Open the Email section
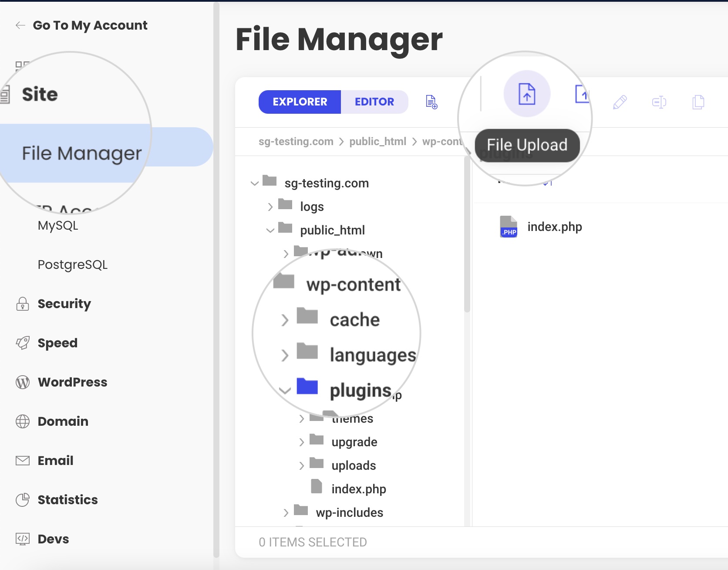This screenshot has height=570, width=728. tap(55, 461)
